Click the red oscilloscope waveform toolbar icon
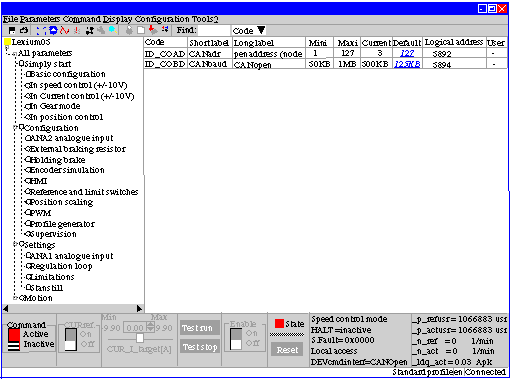This screenshot has height=390, width=512. pyautogui.click(x=65, y=30)
